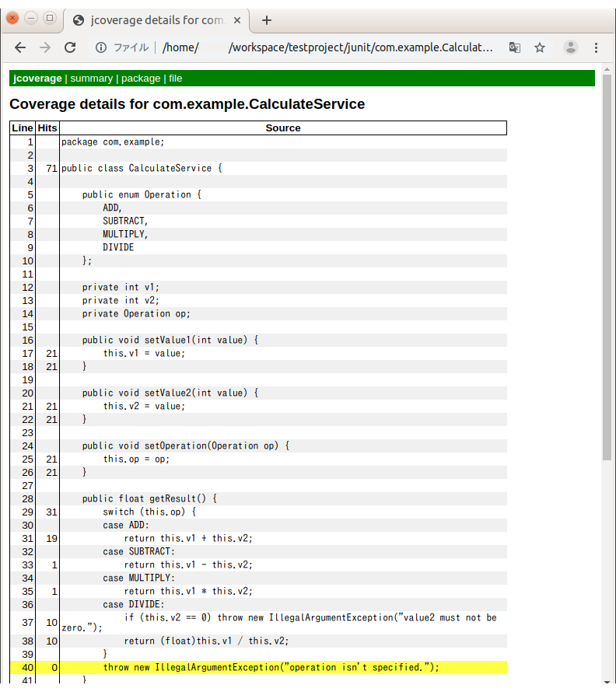616x692 pixels.
Task: Click 'private int v1;' line
Action: coord(121,288)
